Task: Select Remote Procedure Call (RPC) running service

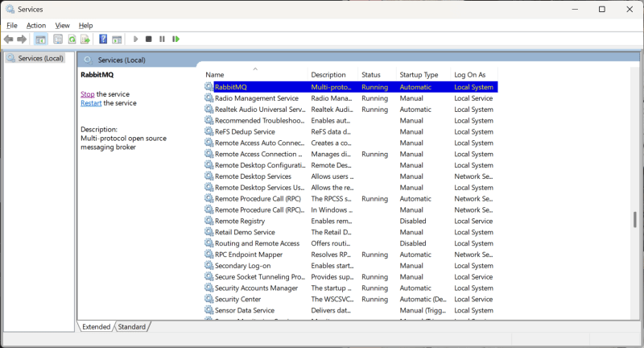Action: 351,198
